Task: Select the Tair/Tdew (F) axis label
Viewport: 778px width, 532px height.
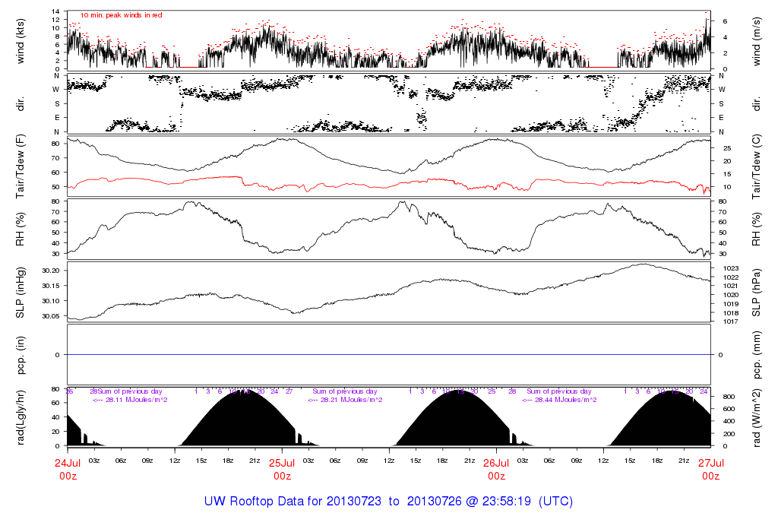Action: click(x=21, y=165)
